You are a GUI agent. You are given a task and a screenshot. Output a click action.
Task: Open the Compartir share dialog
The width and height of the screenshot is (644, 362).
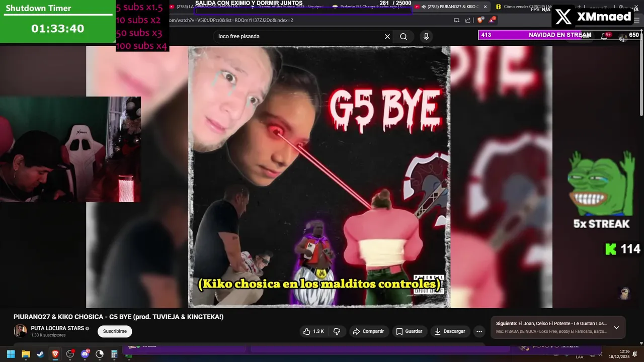[368, 331]
